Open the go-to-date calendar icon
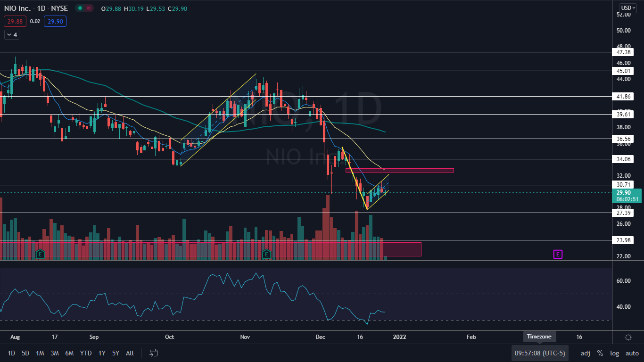This screenshot has width=644, height=362. click(x=153, y=353)
